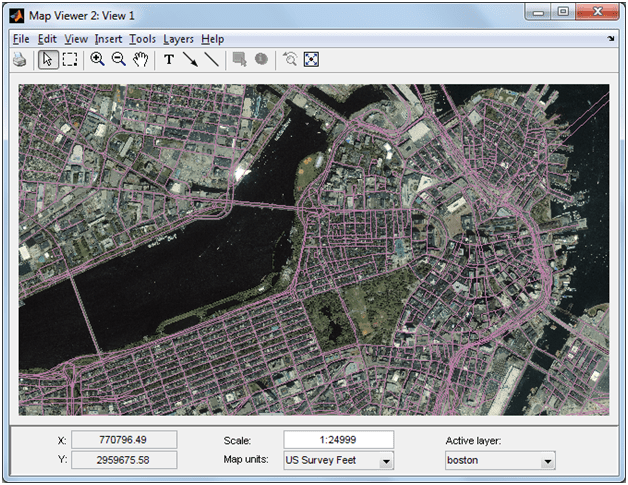628x485 pixels.
Task: Expand the Active layer dropdown
Action: [500, 460]
